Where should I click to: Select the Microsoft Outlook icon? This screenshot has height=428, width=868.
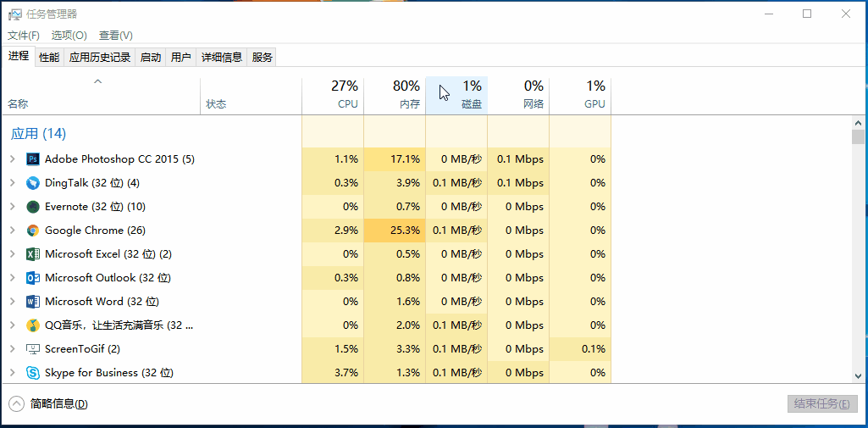[33, 278]
